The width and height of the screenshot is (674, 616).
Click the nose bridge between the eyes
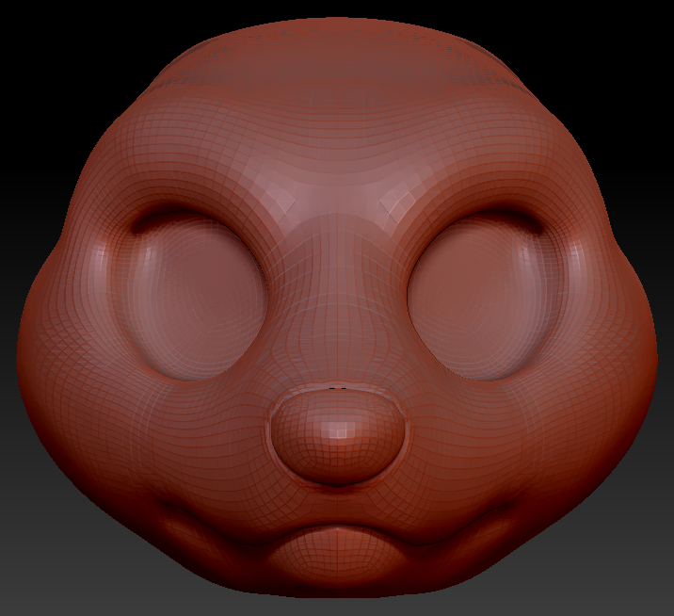point(337,283)
